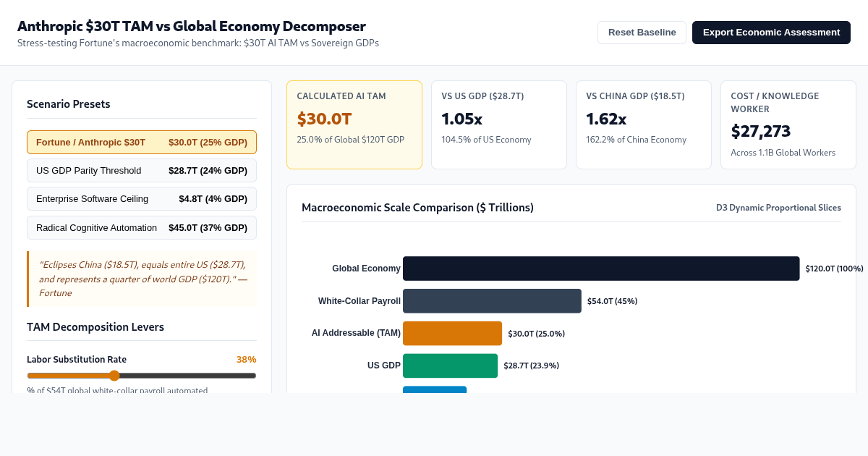The height and width of the screenshot is (456, 868).
Task: Click the $27,273 cost figure
Action: tap(761, 131)
